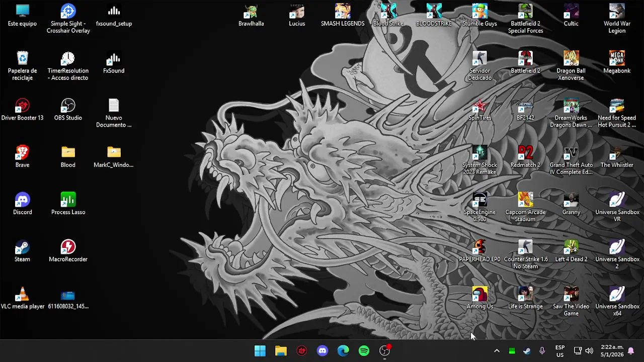
Task: Select the Nuevo Documento text file
Action: pos(114,113)
